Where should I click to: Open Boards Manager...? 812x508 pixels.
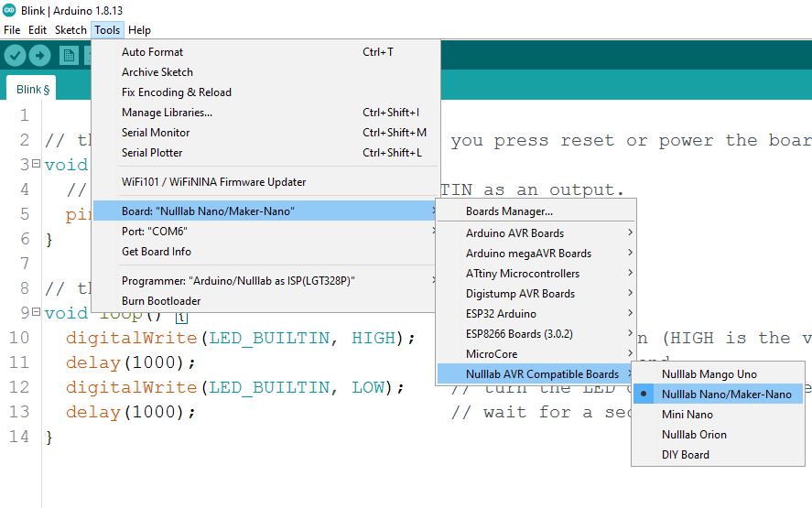509,211
